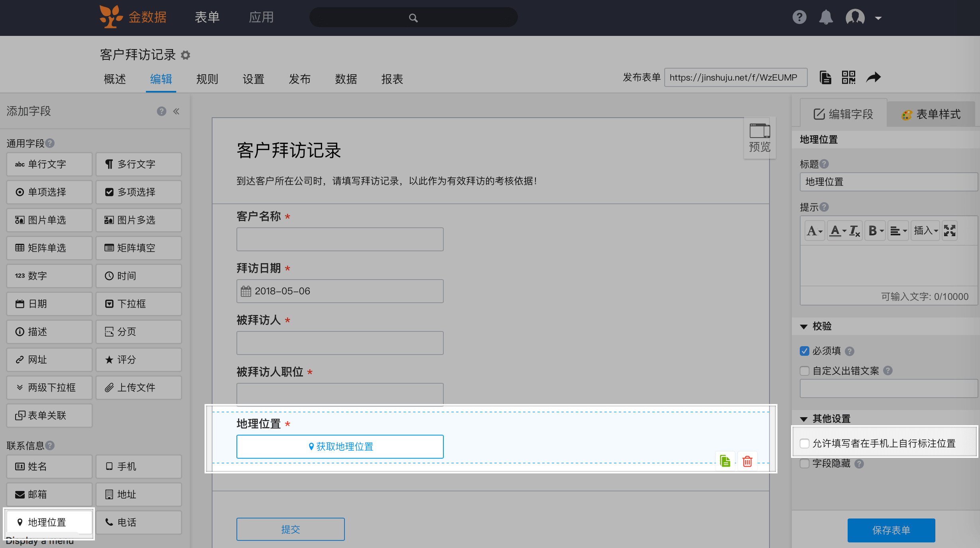The image size is (980, 548).
Task: Delete the 地理位置 field with trash icon
Action: tap(747, 461)
